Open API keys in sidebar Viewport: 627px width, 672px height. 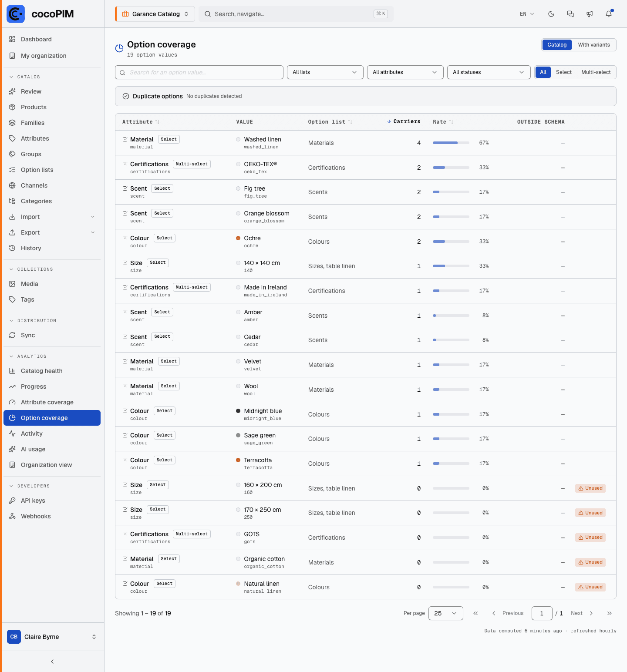tap(52, 501)
